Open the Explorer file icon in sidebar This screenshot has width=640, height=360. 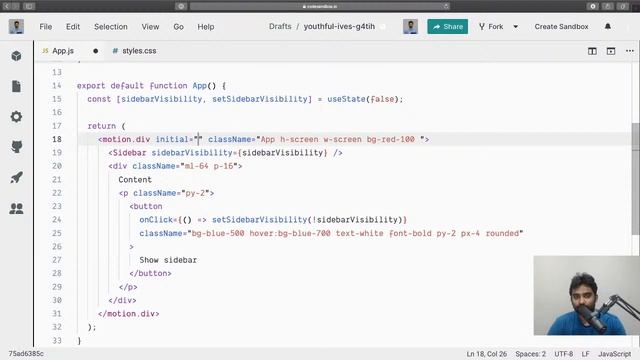16,87
